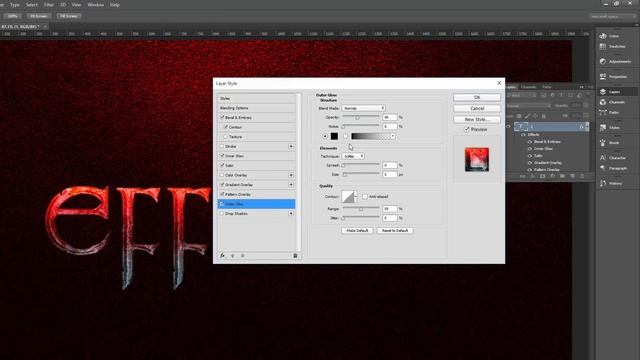Toggle the Inner Glow checkbox
Viewport: 640px width, 360px height.
[222, 156]
